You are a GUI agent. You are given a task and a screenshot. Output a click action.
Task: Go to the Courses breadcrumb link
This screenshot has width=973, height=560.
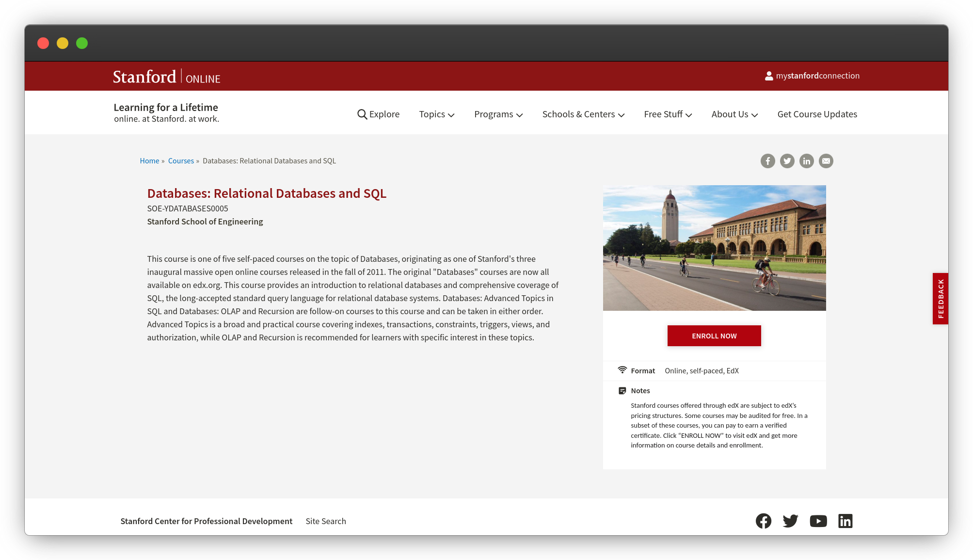coord(181,161)
